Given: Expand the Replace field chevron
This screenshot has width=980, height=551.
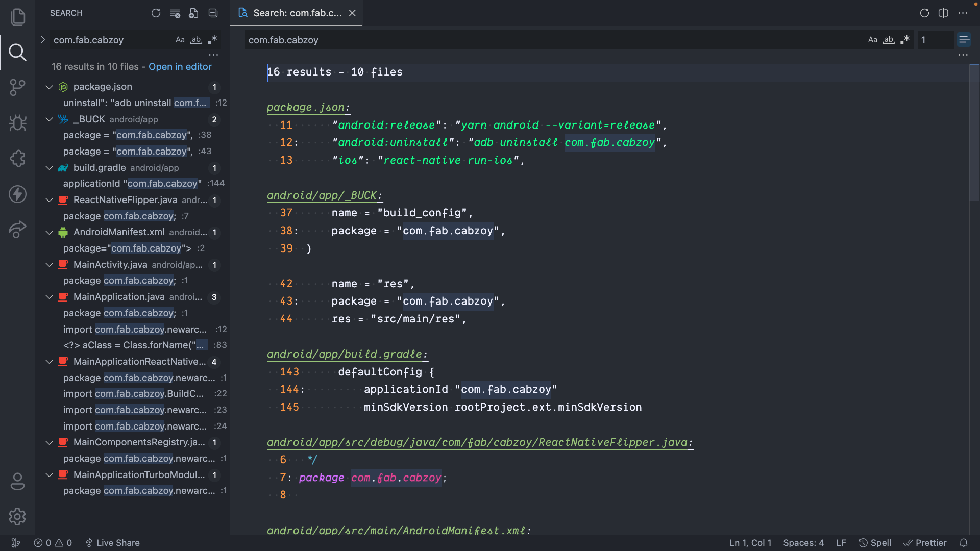Looking at the screenshot, I should (x=43, y=40).
